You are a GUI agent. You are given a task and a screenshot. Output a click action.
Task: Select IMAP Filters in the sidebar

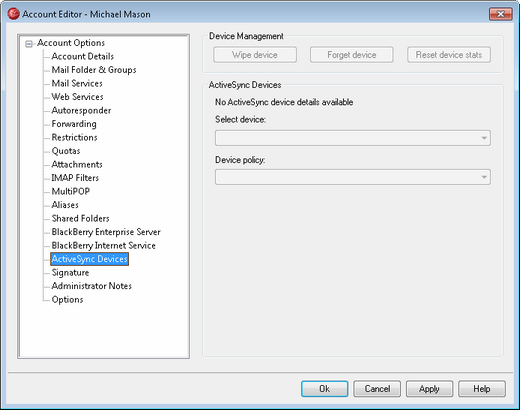click(x=75, y=178)
